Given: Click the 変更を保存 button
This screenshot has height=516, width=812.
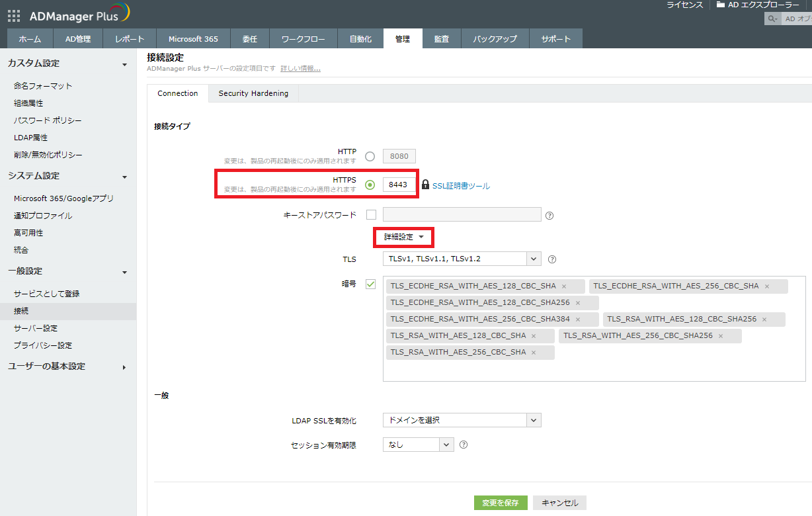Looking at the screenshot, I should coord(501,503).
